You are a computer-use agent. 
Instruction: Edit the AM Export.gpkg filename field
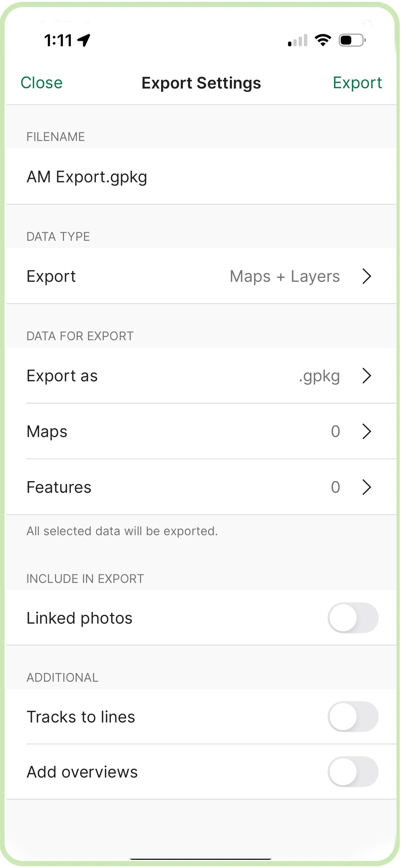click(87, 177)
